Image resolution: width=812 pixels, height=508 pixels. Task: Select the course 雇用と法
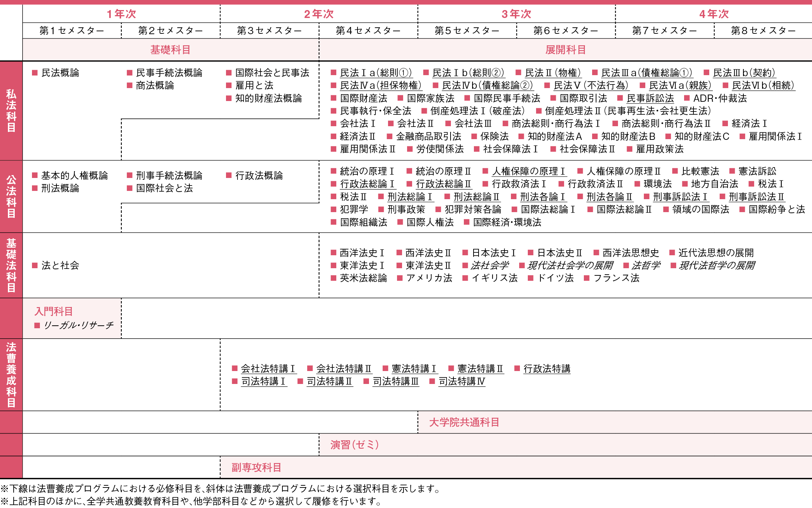tap(254, 86)
